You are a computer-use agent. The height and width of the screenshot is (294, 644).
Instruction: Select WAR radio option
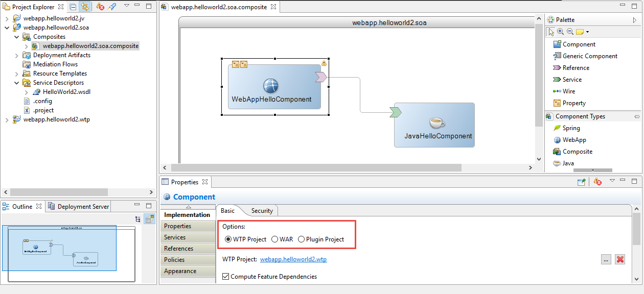pyautogui.click(x=282, y=239)
